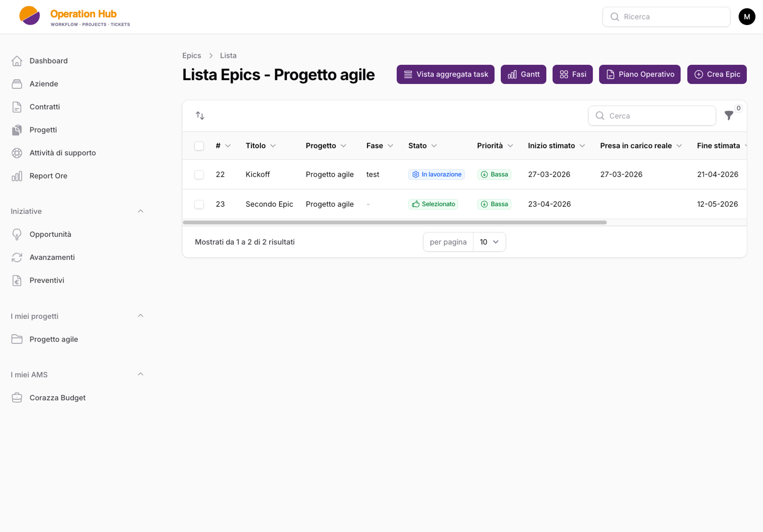The image size is (763, 532).
Task: Click the Preventivi euro document icon
Action: point(17,280)
